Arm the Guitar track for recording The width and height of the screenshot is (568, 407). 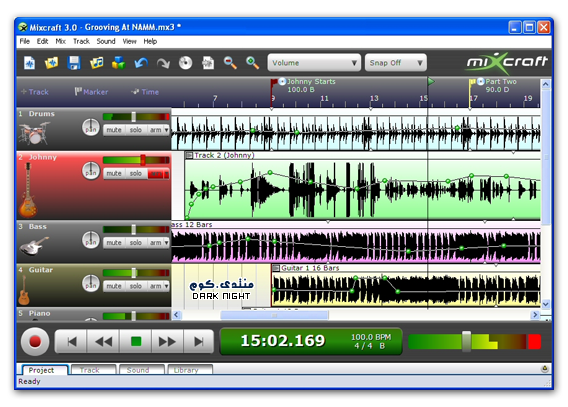point(155,286)
